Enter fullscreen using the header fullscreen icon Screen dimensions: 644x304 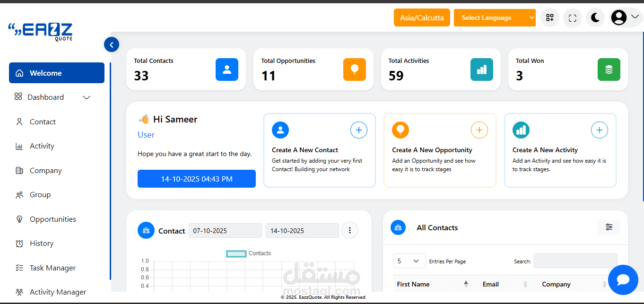pos(573,18)
